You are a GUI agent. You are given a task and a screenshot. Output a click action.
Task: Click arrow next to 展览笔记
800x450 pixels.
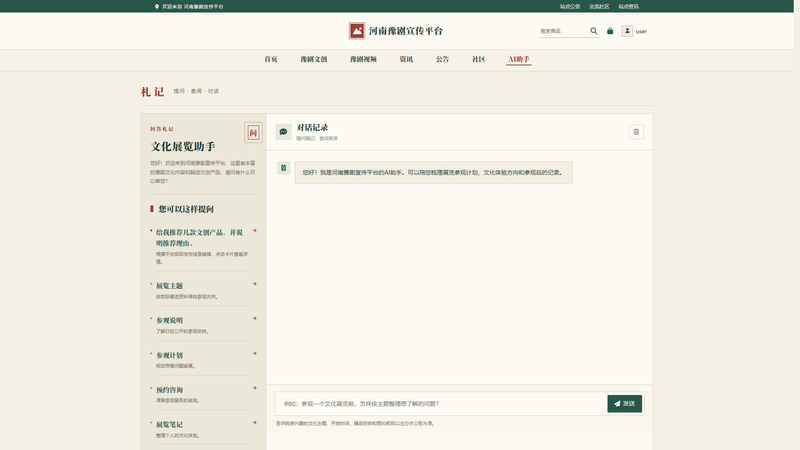(255, 422)
